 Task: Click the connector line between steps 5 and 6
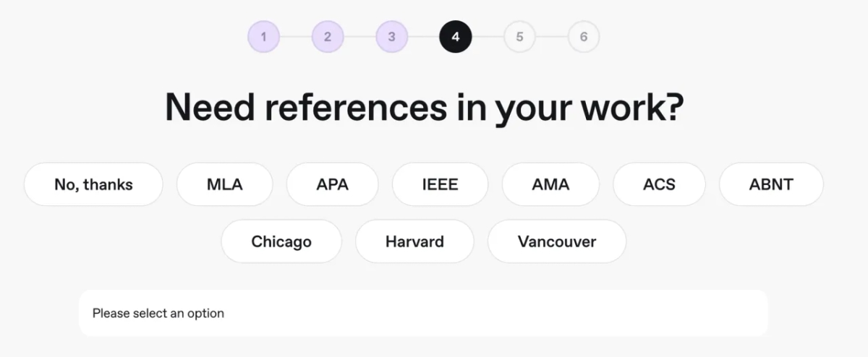pos(551,37)
